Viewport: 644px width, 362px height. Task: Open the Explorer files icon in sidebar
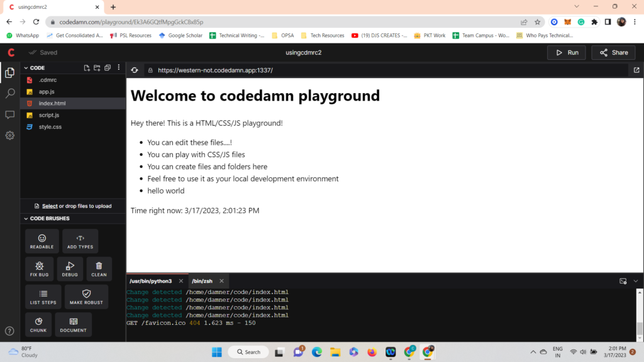pyautogui.click(x=10, y=73)
